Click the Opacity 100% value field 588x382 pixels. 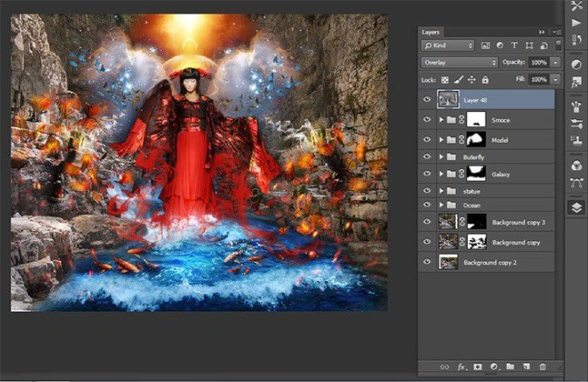(x=539, y=63)
